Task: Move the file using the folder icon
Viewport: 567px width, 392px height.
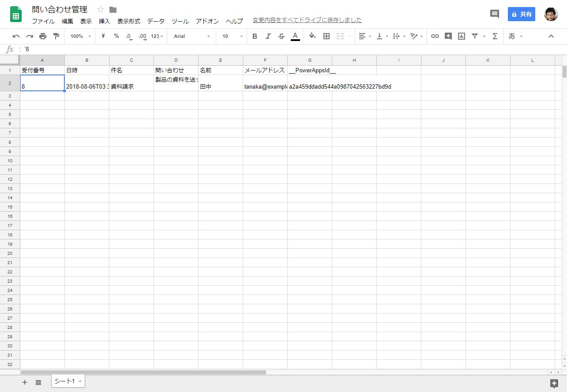Action: [113, 10]
